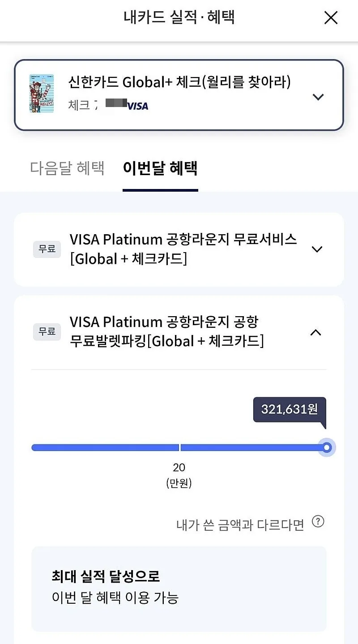
Task: Open the question mark help icon
Action: (x=318, y=522)
